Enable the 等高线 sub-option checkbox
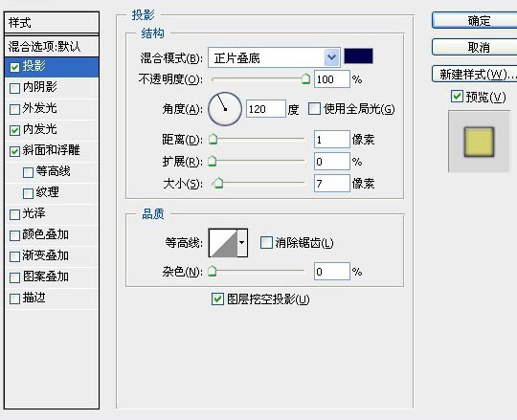The width and height of the screenshot is (517, 420). [x=28, y=172]
